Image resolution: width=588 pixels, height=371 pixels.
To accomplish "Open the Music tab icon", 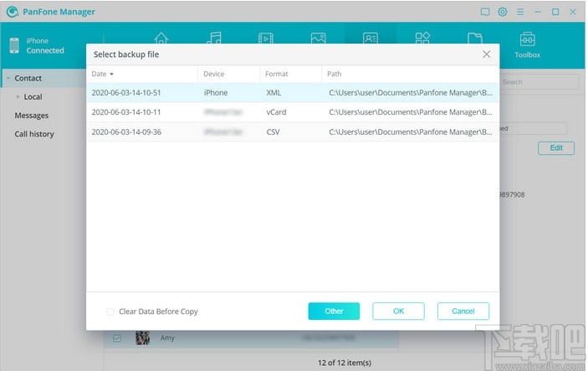I will coord(214,38).
